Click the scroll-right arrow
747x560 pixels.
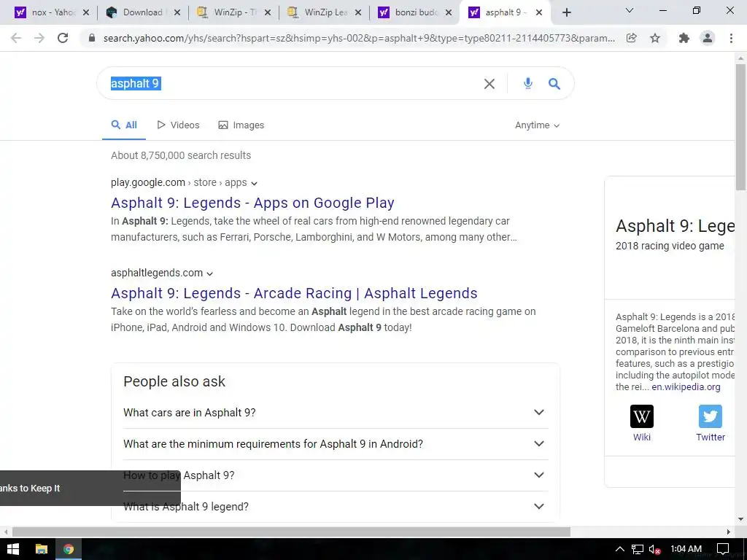(729, 532)
